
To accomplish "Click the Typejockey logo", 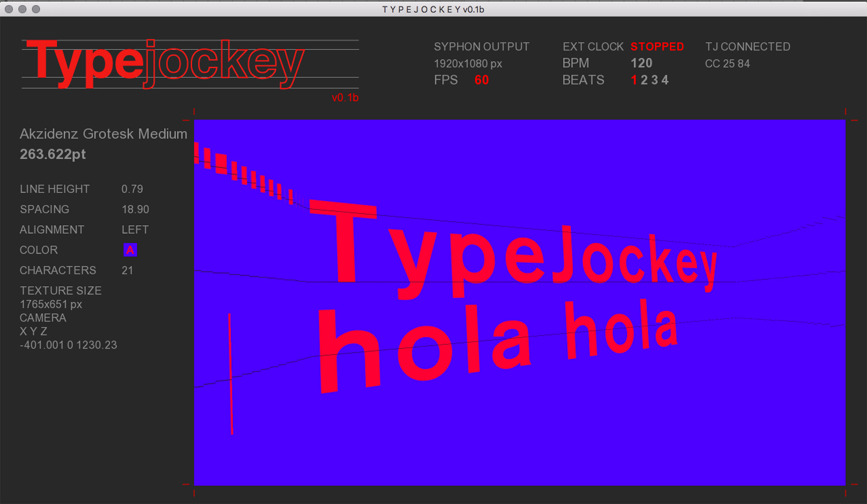I will coord(165,63).
